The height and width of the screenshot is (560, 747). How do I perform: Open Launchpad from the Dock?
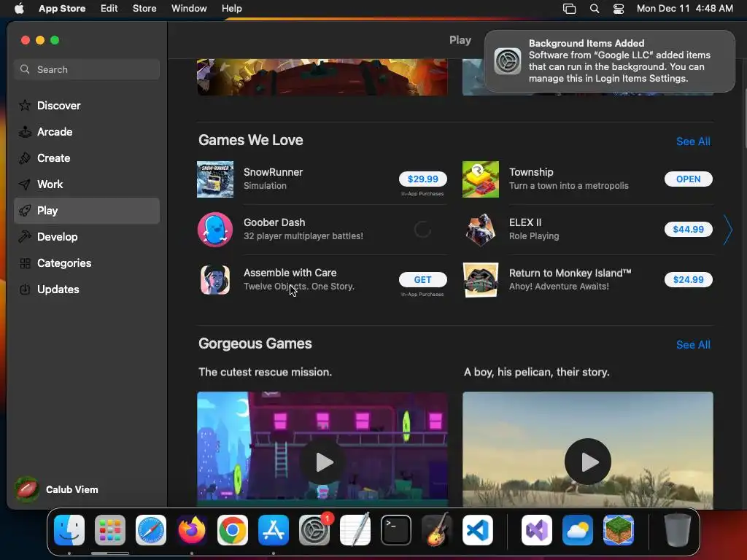coord(110,530)
